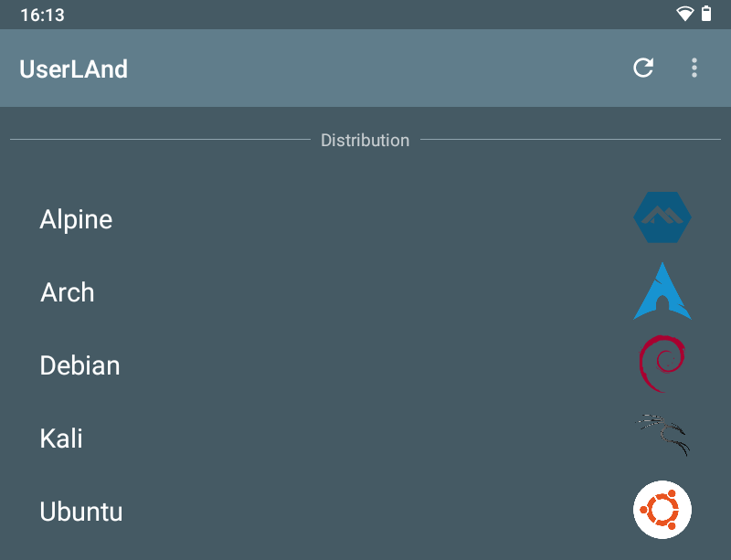Click the blue Arch Linux logo
The height and width of the screenshot is (560, 731).
[x=662, y=291]
